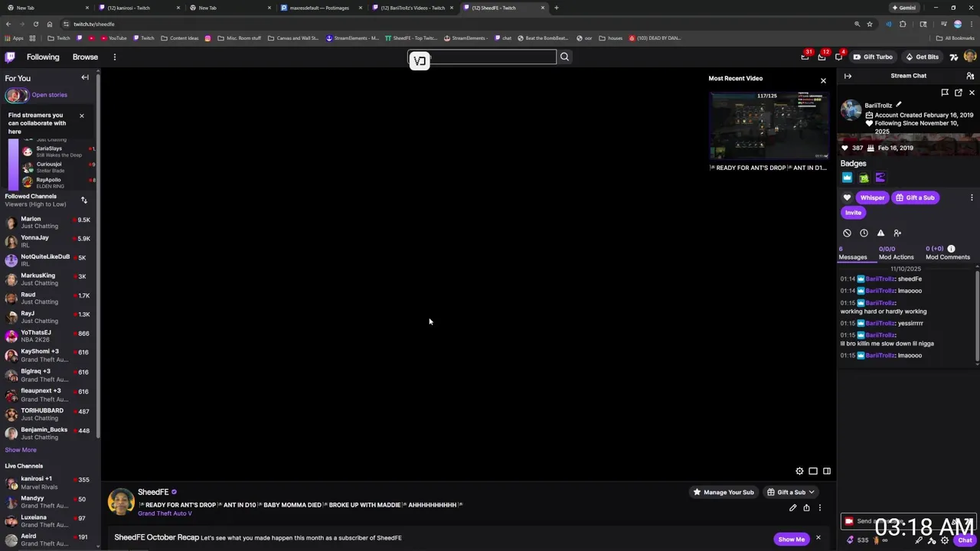Expand the Gift a Sub dropdown under stream
This screenshot has height=551, width=980.
tap(792, 492)
